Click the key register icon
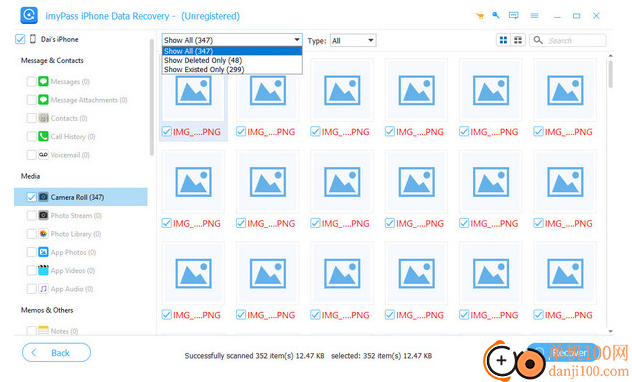The width and height of the screenshot is (632, 382). [x=496, y=16]
